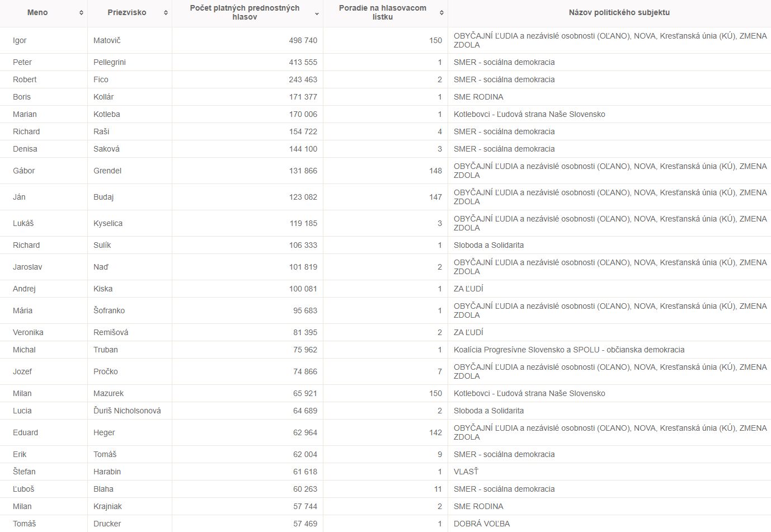
Task: Click the first name 'Denisa'
Action: point(25,149)
